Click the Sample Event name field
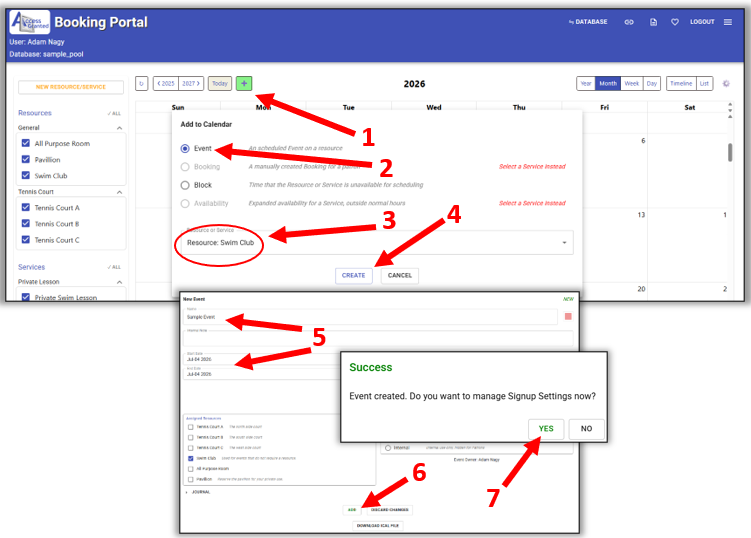Image resolution: width=751 pixels, height=538 pixels. 370,317
